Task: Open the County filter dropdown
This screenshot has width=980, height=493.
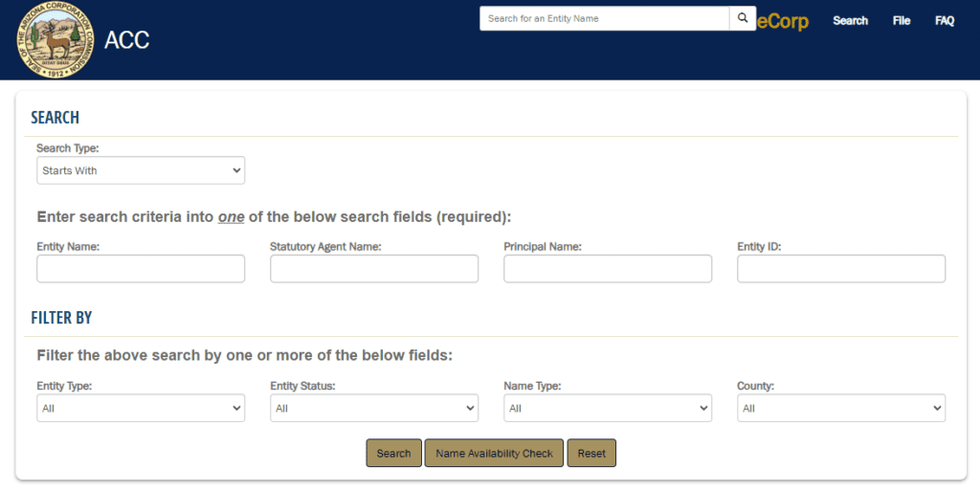Action: (x=841, y=409)
